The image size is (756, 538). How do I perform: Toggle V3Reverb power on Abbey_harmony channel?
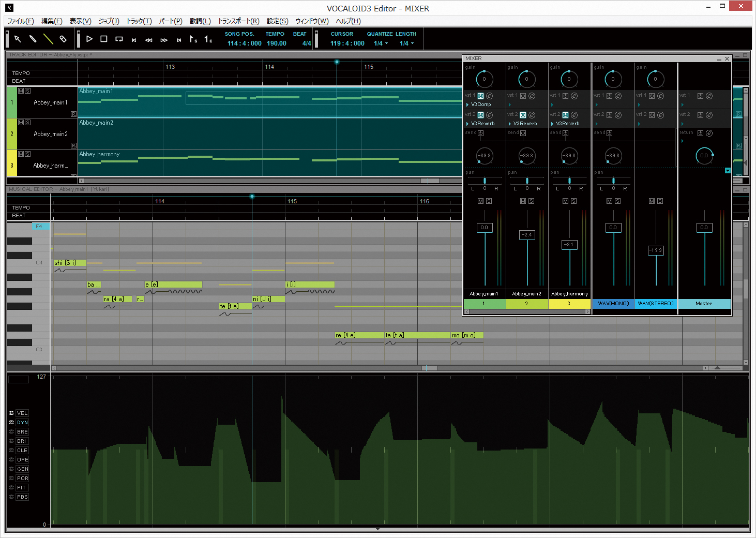[565, 115]
